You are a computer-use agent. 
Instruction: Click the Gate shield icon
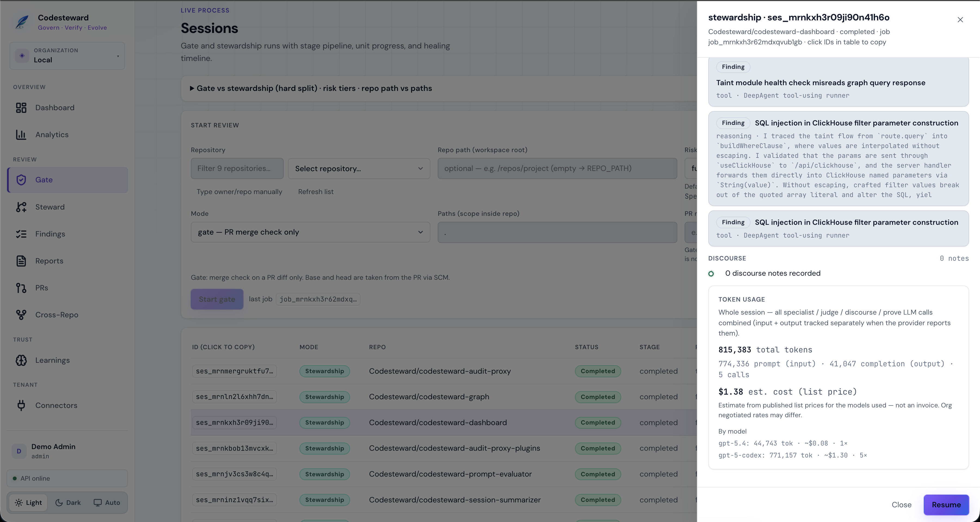(21, 180)
